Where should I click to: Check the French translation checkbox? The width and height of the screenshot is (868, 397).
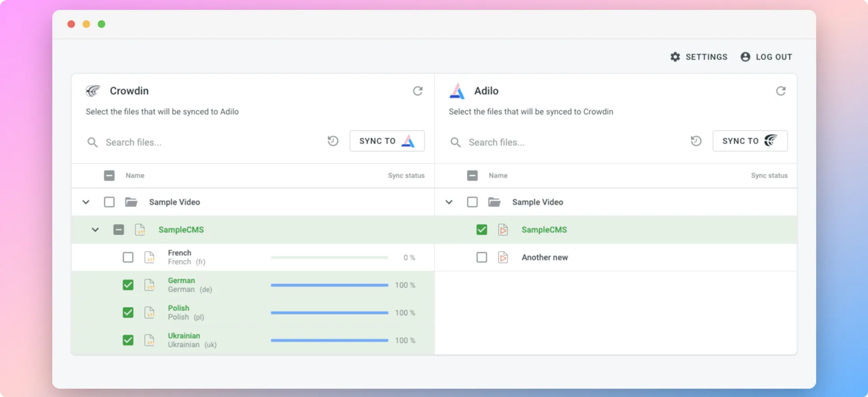(x=128, y=257)
